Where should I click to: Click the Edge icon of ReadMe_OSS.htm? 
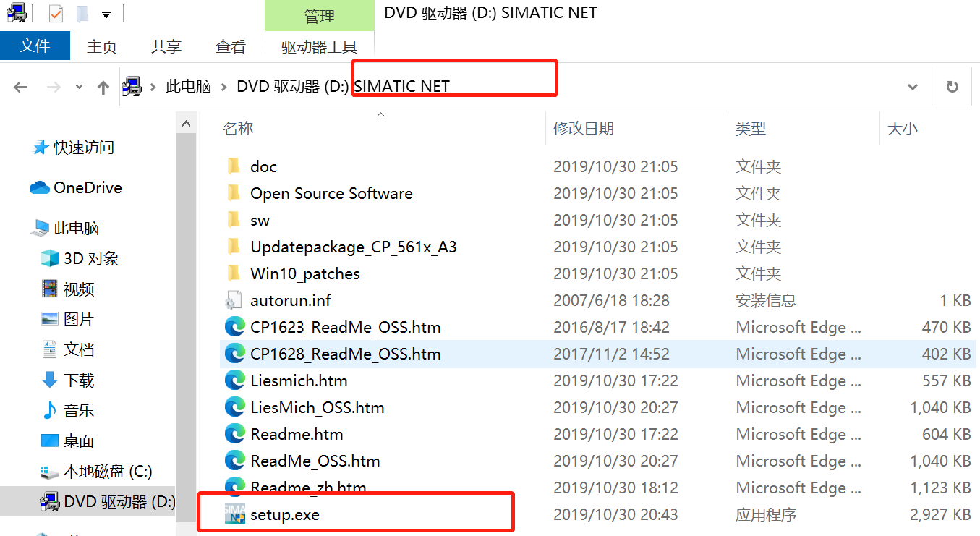pos(234,461)
